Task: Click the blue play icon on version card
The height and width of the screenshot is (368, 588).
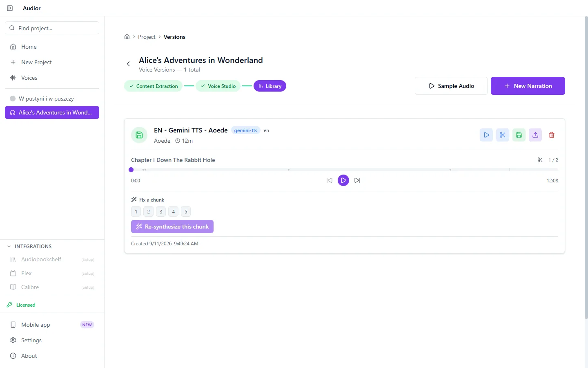Action: tap(486, 135)
